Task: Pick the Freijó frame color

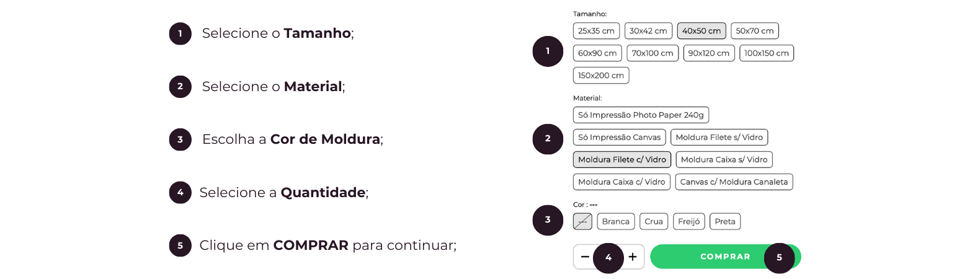Action: [688, 221]
